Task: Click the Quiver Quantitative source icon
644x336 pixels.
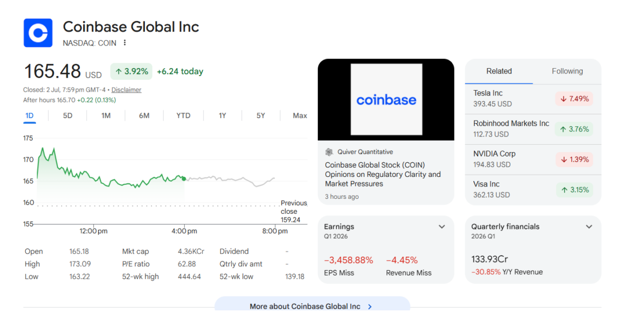Action: pyautogui.click(x=329, y=152)
